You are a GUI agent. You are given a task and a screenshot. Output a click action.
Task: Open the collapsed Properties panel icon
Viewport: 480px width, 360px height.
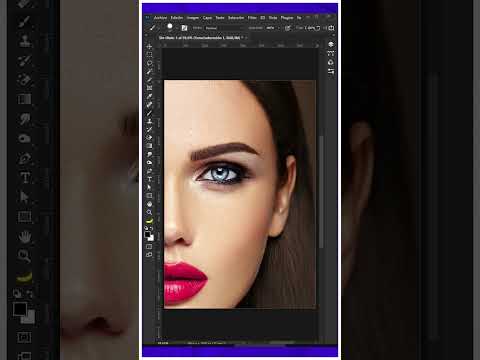pyautogui.click(x=331, y=71)
